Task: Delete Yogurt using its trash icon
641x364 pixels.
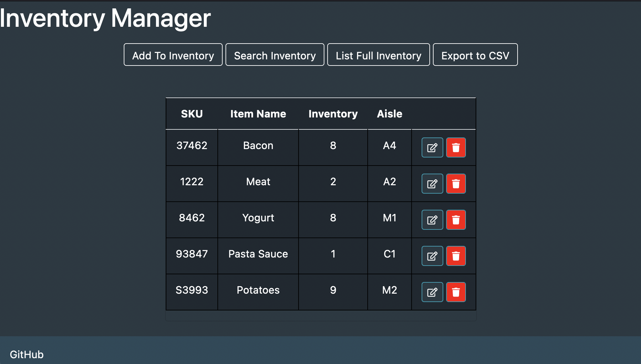Action: pyautogui.click(x=456, y=219)
